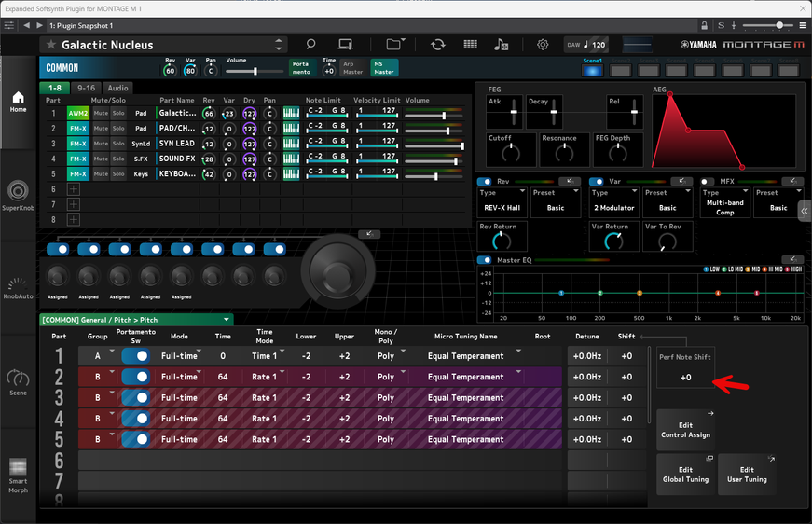
Task: Toggle the Rev effect switch off
Action: click(485, 182)
